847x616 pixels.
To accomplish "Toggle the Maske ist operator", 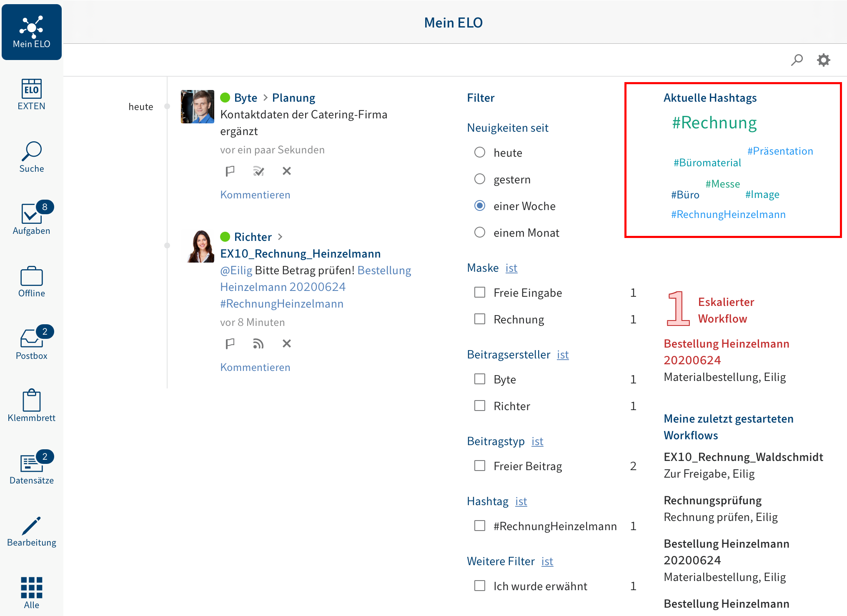I will pyautogui.click(x=511, y=268).
